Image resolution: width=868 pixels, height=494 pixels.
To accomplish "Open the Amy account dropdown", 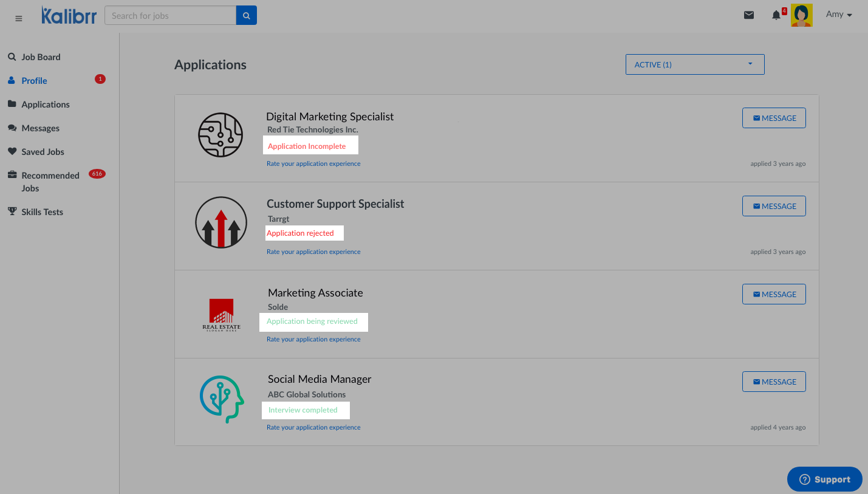I will click(x=839, y=15).
